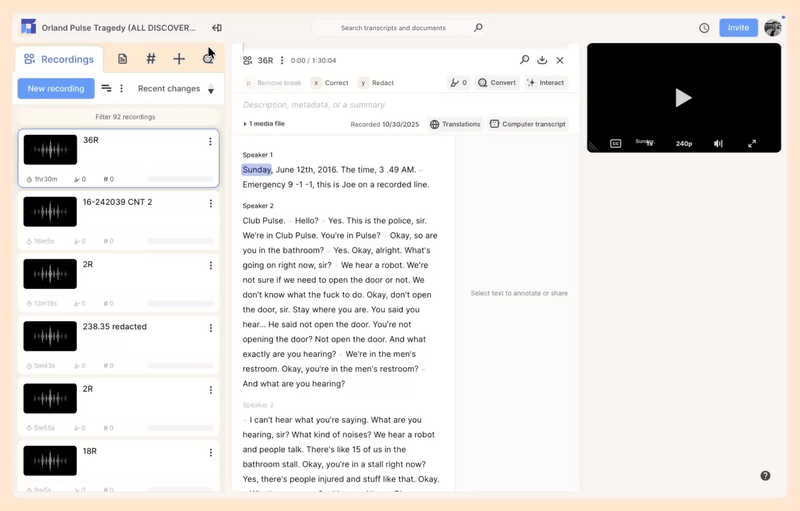Click the list layout icon beside New recording
The image size is (800, 511).
pyautogui.click(x=106, y=88)
